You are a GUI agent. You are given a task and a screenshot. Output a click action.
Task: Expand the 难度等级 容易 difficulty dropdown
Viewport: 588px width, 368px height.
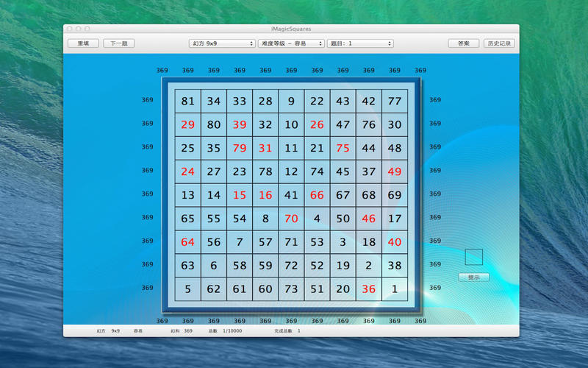tap(291, 43)
